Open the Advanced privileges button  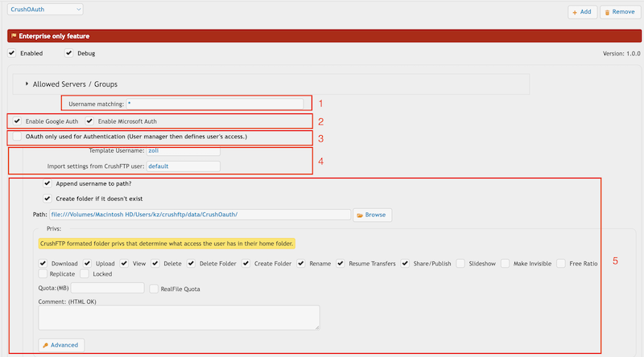tap(61, 345)
